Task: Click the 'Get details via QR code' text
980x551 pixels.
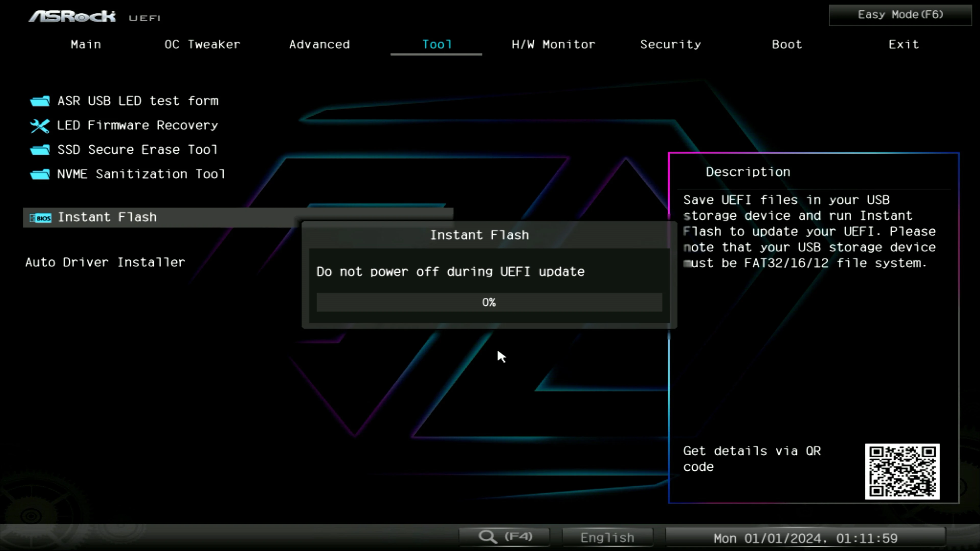Action: [x=752, y=459]
